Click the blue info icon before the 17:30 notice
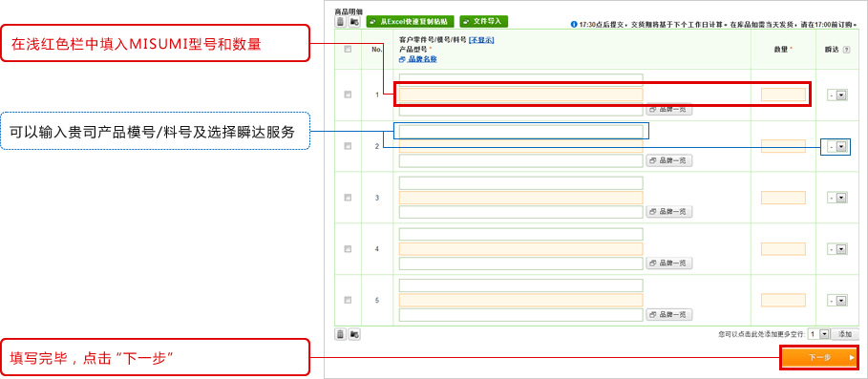868x379 pixels. pyautogui.click(x=574, y=25)
